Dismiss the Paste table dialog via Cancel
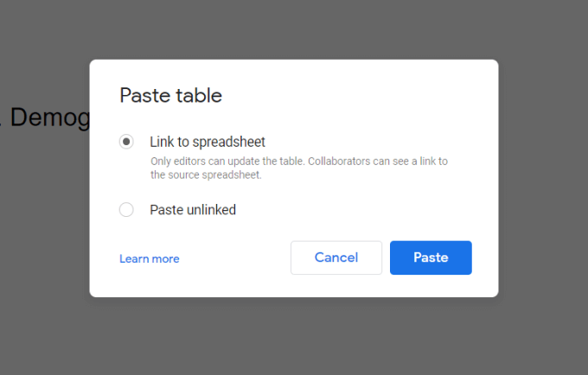The width and height of the screenshot is (588, 375). [336, 257]
